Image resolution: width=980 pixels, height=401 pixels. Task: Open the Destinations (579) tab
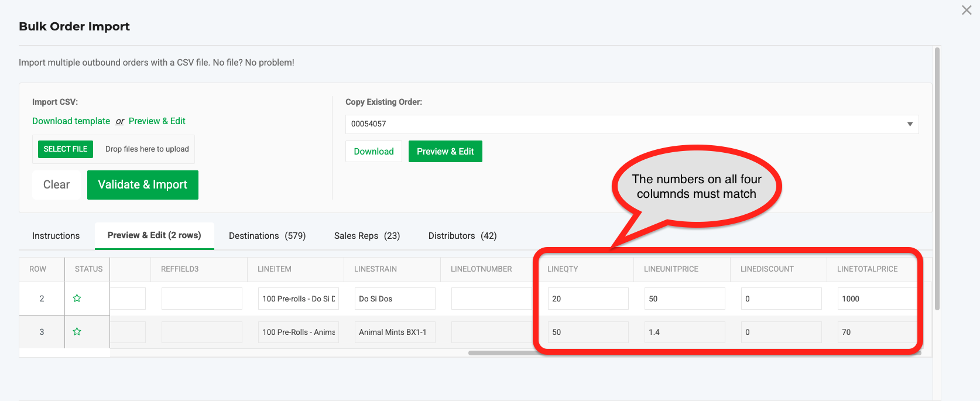[267, 236]
